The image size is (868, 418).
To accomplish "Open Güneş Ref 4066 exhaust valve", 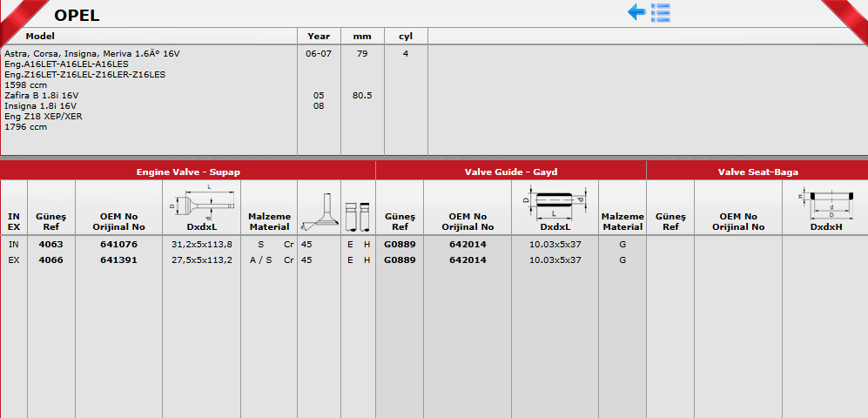I will point(50,260).
